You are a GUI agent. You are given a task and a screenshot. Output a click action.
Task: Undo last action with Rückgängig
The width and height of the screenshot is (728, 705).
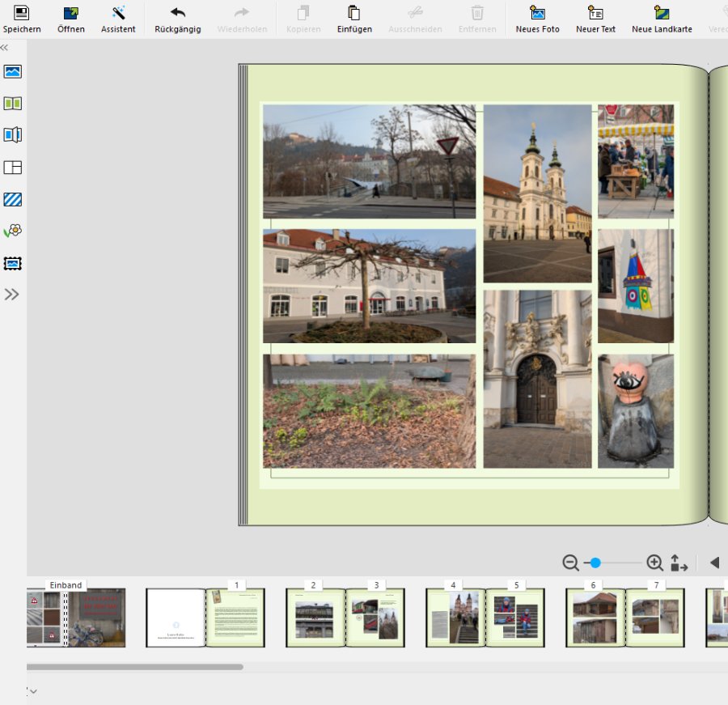[x=177, y=14]
